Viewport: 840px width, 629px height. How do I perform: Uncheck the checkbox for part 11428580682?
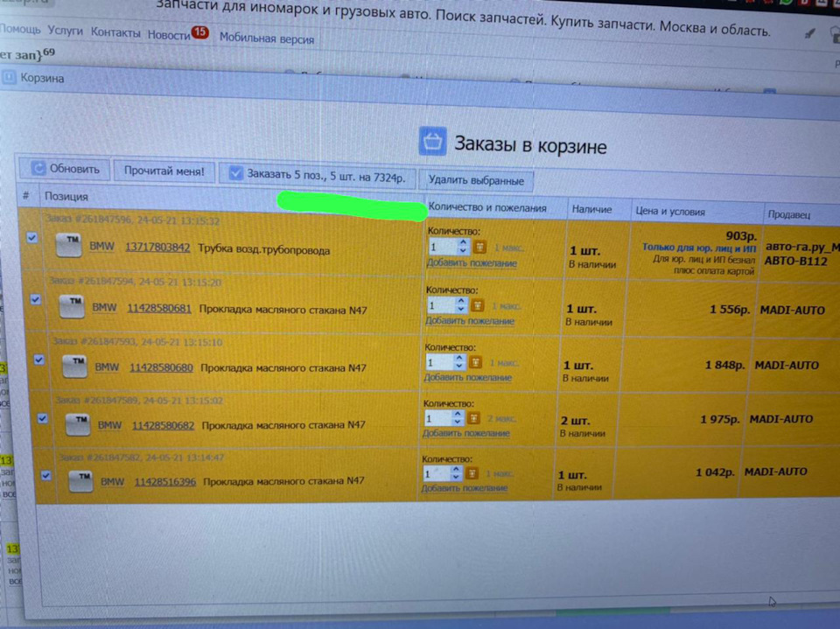42,418
